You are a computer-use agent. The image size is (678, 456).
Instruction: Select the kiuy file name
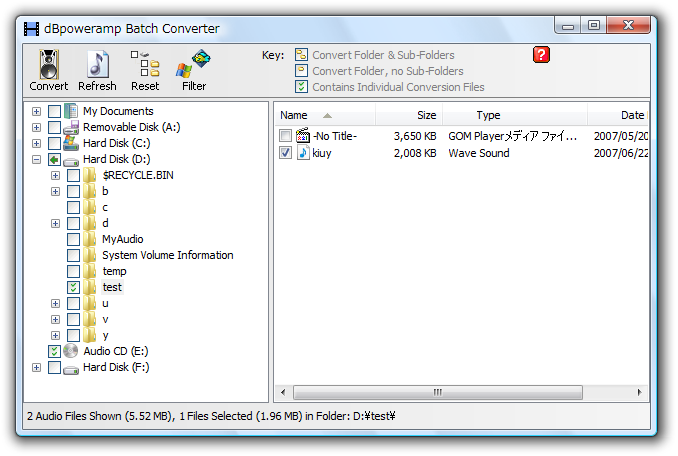click(322, 153)
